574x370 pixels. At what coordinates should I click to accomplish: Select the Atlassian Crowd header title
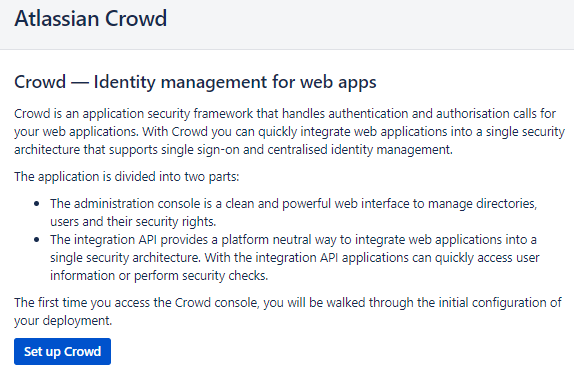pos(90,18)
